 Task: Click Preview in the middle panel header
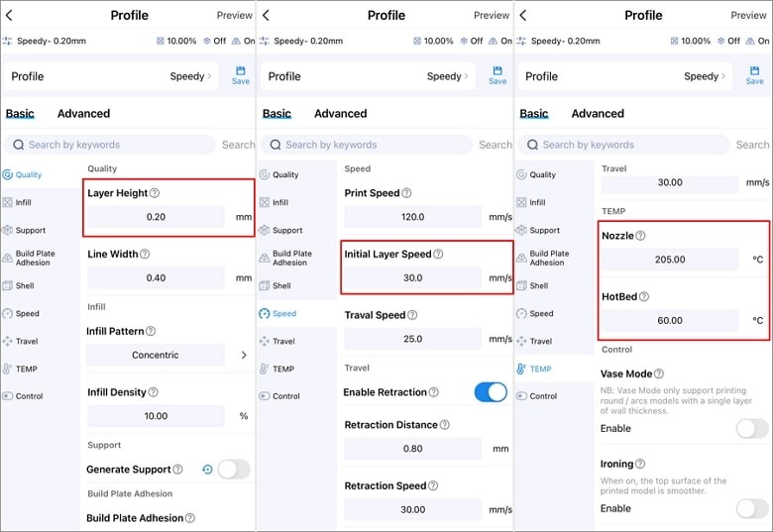coord(491,15)
